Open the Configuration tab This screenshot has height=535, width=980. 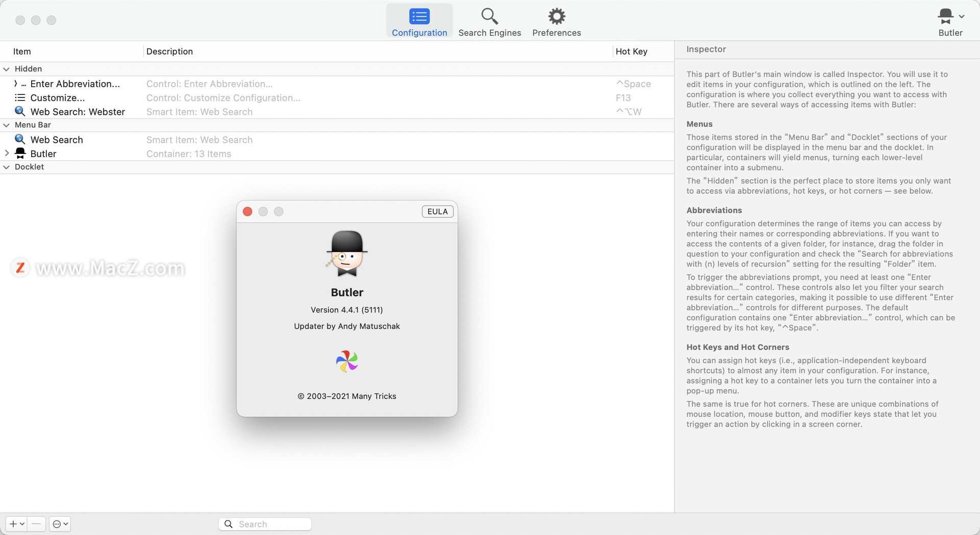(x=419, y=21)
